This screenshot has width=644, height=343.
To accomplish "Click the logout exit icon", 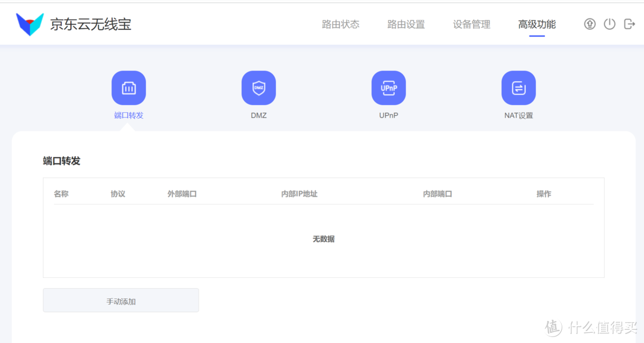I will click(629, 24).
